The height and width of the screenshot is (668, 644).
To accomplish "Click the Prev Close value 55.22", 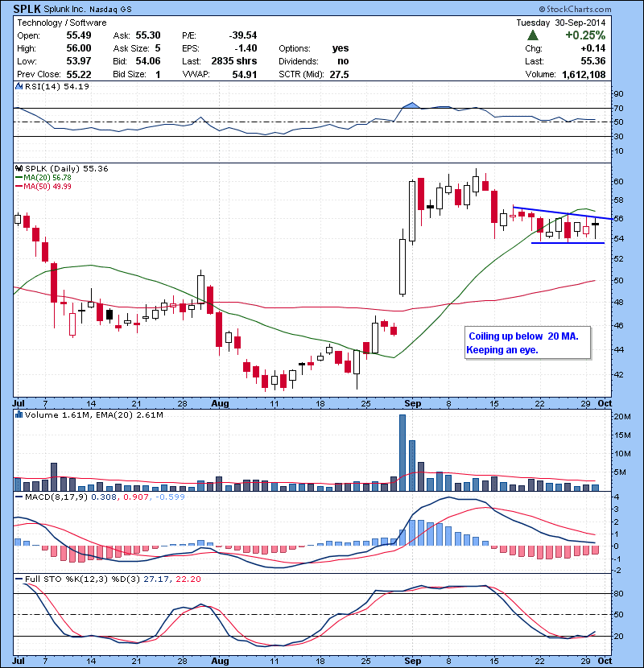I will click(79, 74).
